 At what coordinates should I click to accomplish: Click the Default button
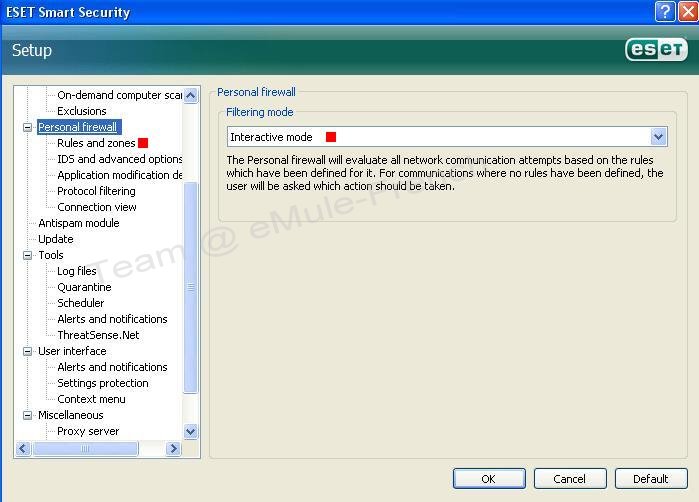651,479
